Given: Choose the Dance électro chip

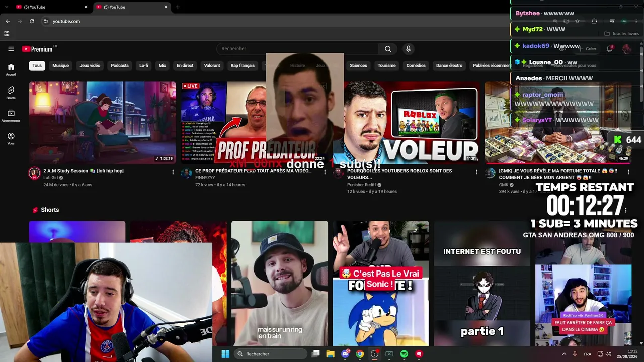Looking at the screenshot, I should [449, 65].
